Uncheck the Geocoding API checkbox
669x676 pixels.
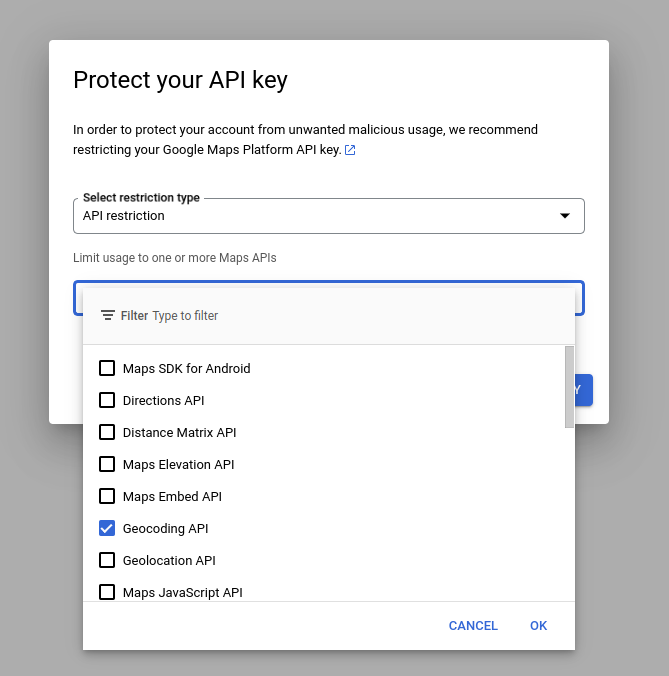point(107,528)
